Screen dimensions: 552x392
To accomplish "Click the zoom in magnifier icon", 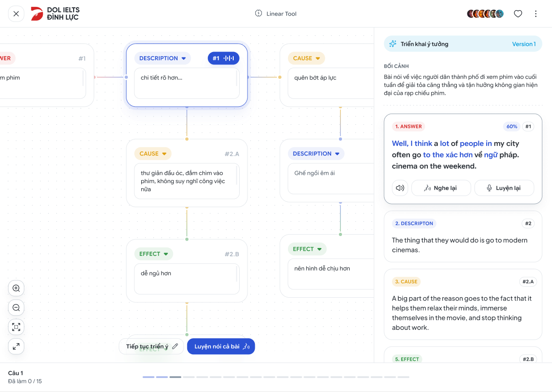I will [x=16, y=288].
